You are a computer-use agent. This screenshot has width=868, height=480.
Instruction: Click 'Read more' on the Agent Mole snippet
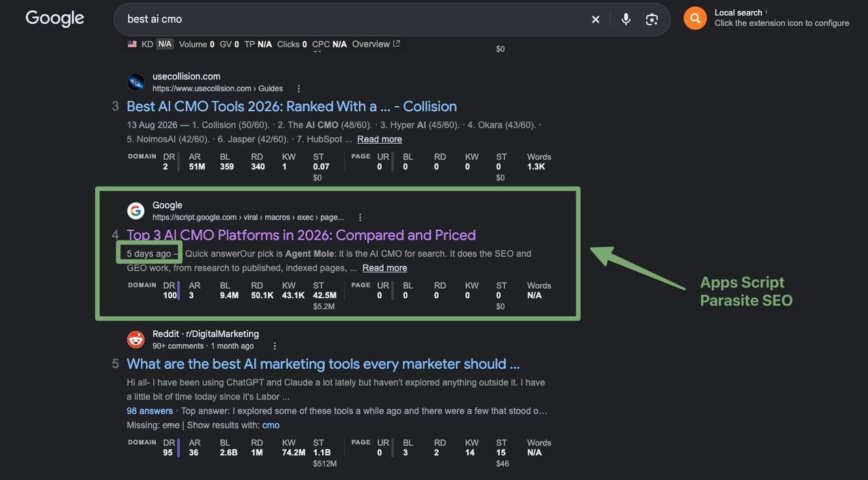click(x=384, y=268)
